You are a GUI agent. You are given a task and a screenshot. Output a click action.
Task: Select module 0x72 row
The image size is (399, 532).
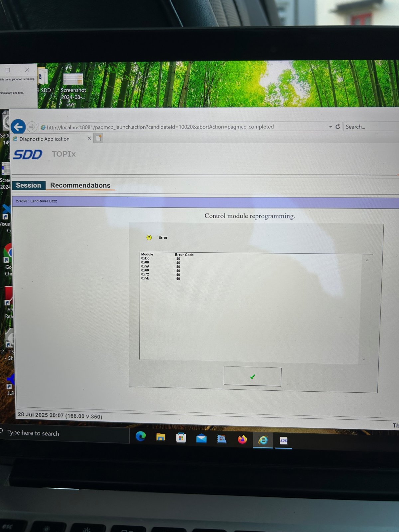coord(161,274)
